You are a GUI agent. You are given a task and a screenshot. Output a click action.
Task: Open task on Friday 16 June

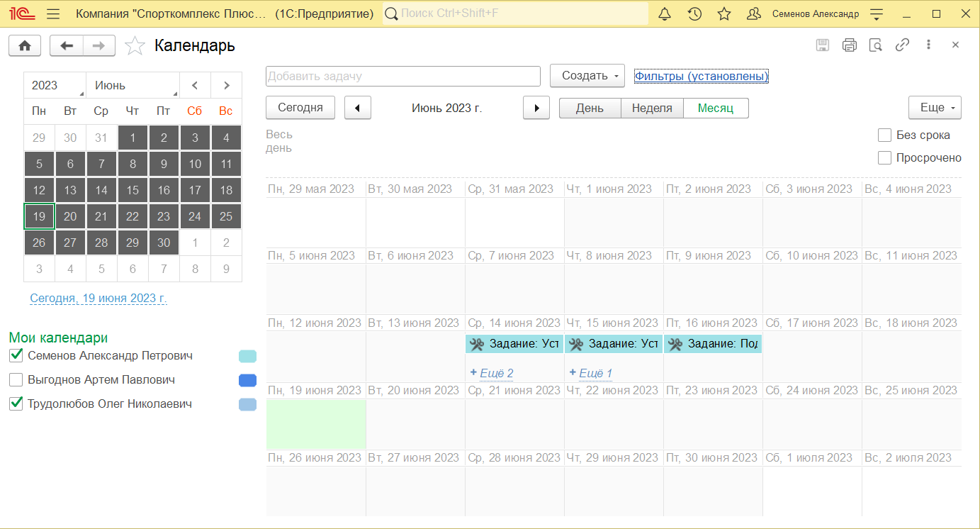(713, 344)
